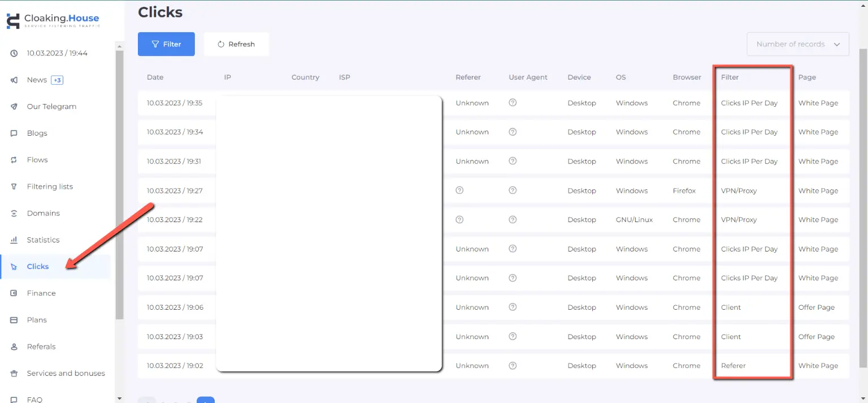Click the Statistics bar chart icon
The image size is (868, 403).
[14, 240]
